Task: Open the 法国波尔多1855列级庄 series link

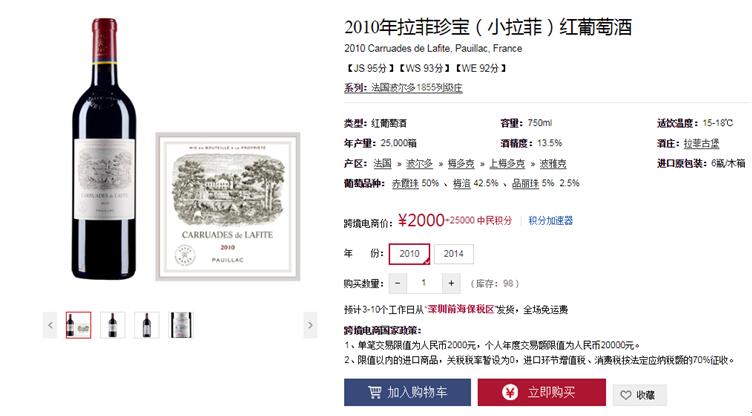Action: (417, 88)
